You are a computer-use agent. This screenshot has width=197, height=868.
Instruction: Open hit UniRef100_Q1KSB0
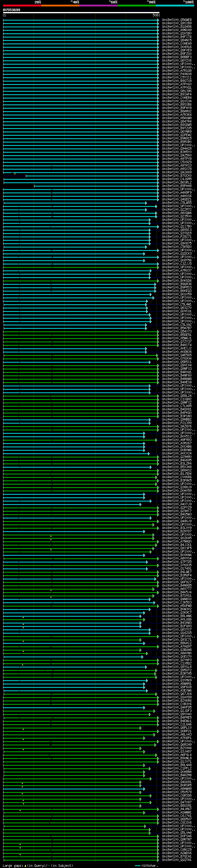pyautogui.click(x=177, y=33)
